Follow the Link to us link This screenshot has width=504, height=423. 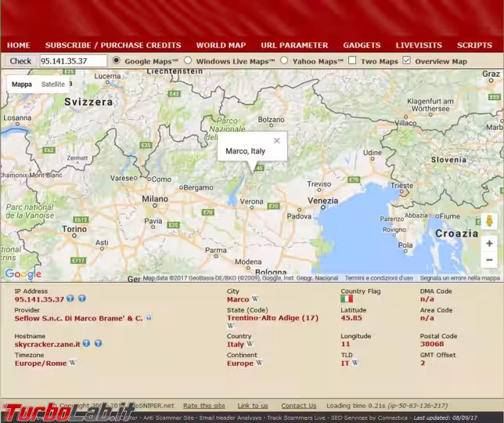(253, 406)
